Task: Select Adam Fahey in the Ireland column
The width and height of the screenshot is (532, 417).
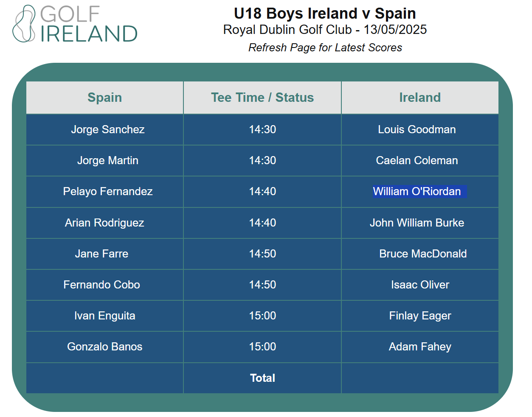Action: point(420,347)
